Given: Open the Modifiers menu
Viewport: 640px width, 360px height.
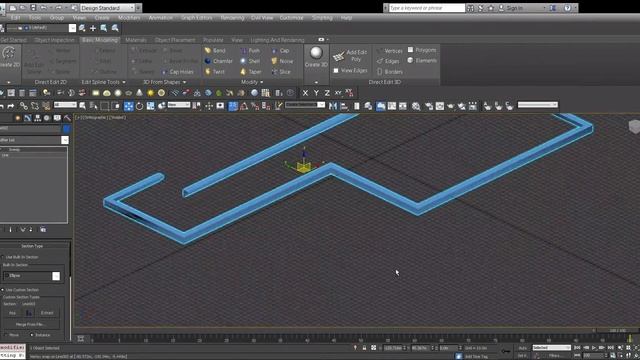Looking at the screenshot, I should click(x=129, y=18).
